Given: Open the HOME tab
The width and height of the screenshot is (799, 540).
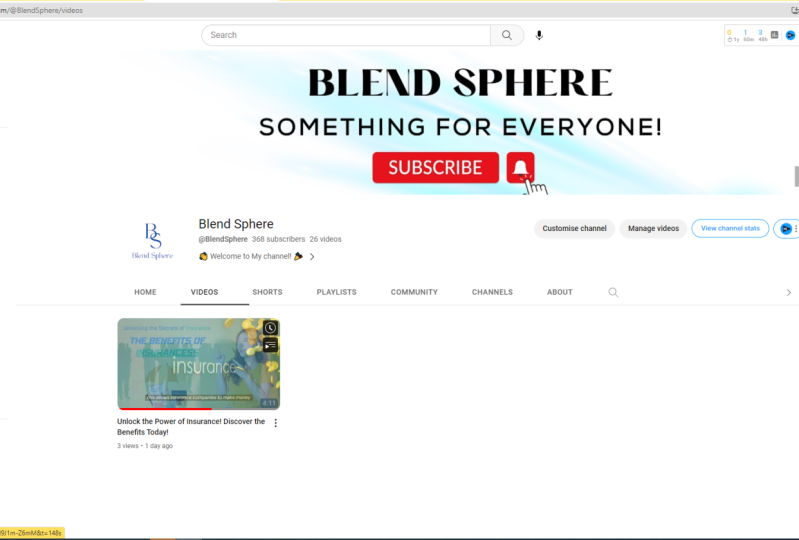Looking at the screenshot, I should (145, 292).
